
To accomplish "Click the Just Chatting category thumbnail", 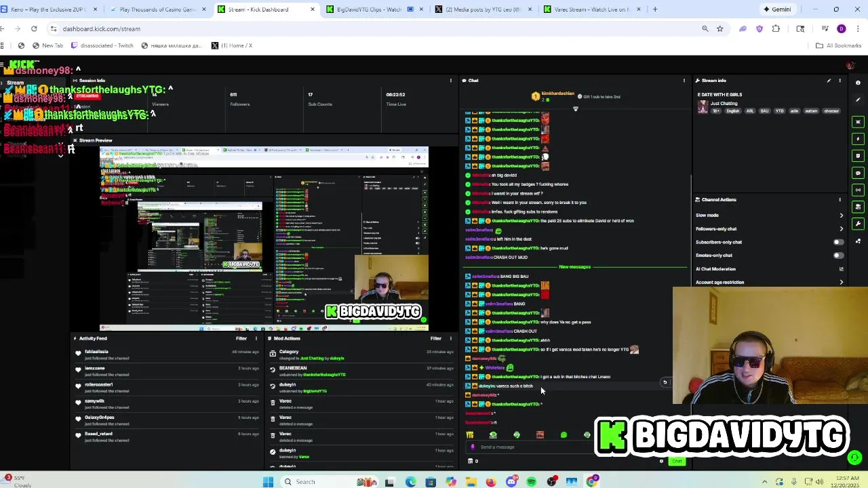I will (703, 107).
